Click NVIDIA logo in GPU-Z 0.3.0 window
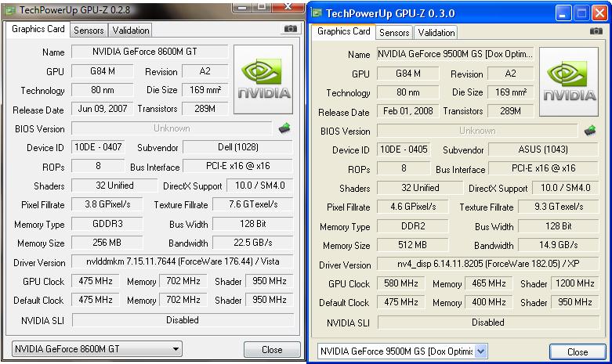The image size is (612, 364). 569,81
